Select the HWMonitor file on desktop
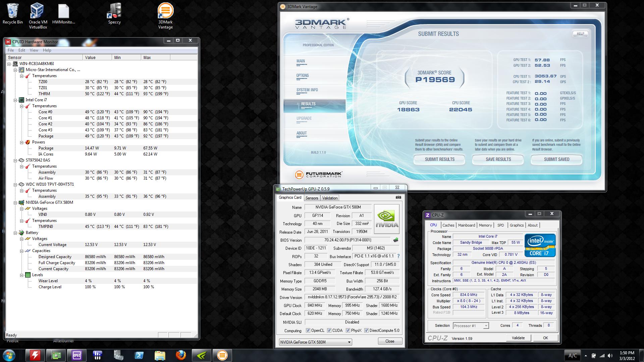 pyautogui.click(x=63, y=13)
